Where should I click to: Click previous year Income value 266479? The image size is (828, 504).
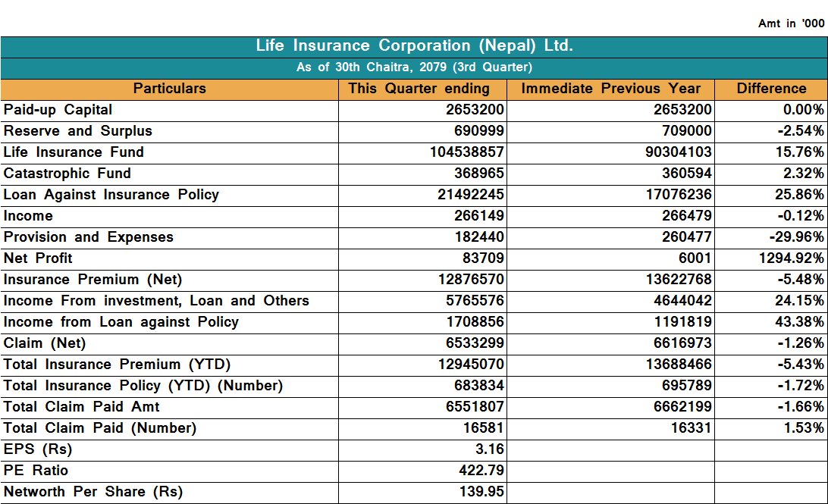pos(687,216)
